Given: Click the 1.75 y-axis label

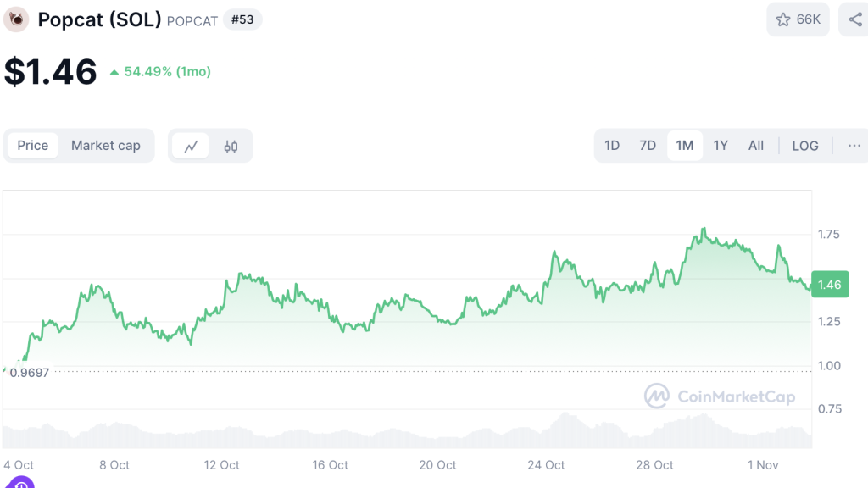Looking at the screenshot, I should (829, 235).
